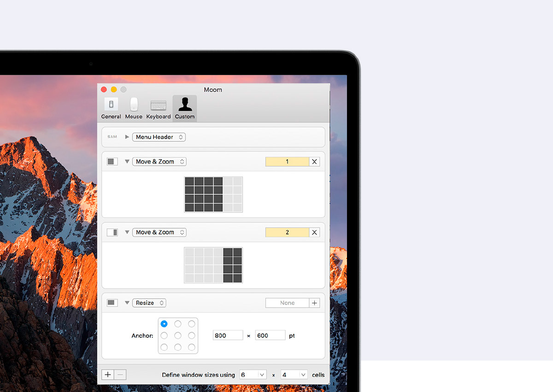
Task: Click the left four-column grid thumbnail
Action: pyautogui.click(x=213, y=194)
